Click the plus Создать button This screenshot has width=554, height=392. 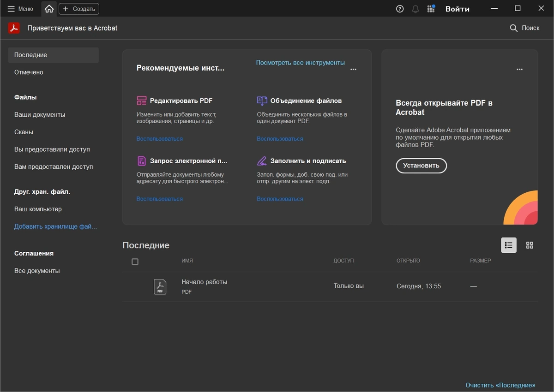[79, 9]
